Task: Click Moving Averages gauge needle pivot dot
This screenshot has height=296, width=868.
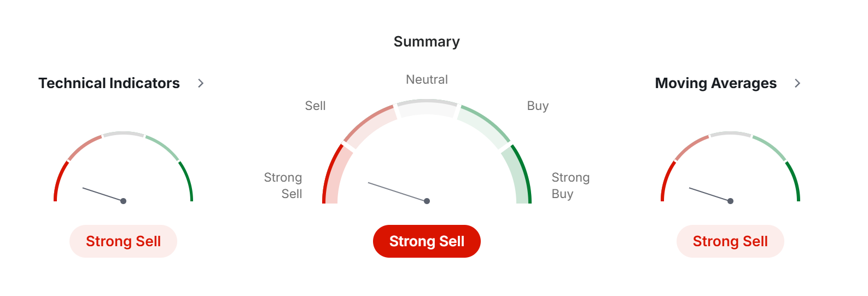Action: click(731, 201)
